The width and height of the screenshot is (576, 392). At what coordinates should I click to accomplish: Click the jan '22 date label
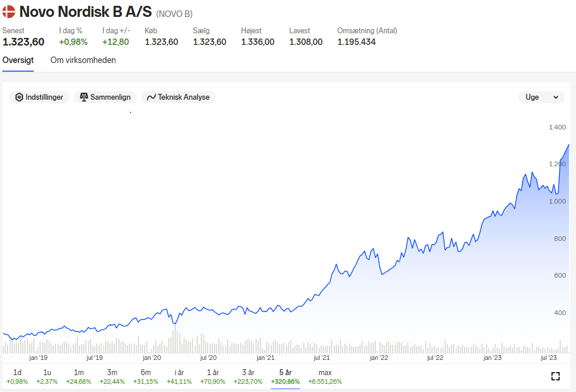[x=379, y=358]
